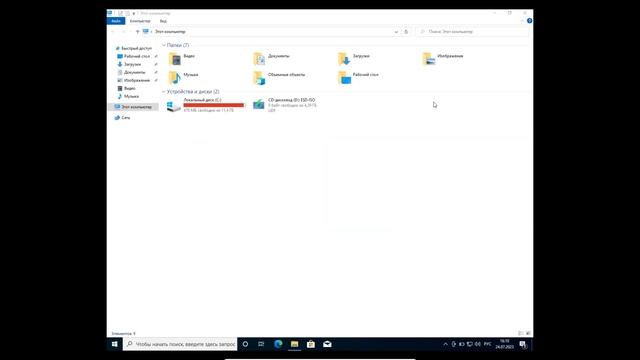Select Этот компьютер in navigation pane
Viewport: 640px width, 360px height.
[x=133, y=107]
